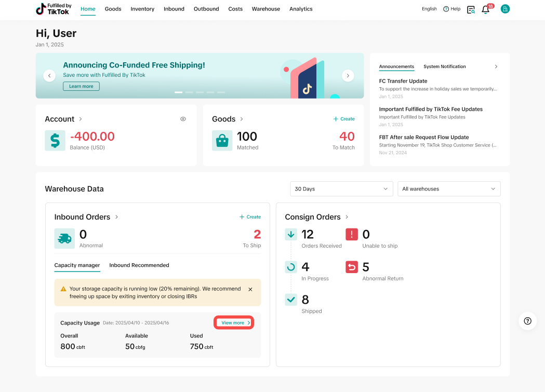This screenshot has width=545, height=392.
Task: Open the All warehouses dropdown
Action: click(448, 189)
